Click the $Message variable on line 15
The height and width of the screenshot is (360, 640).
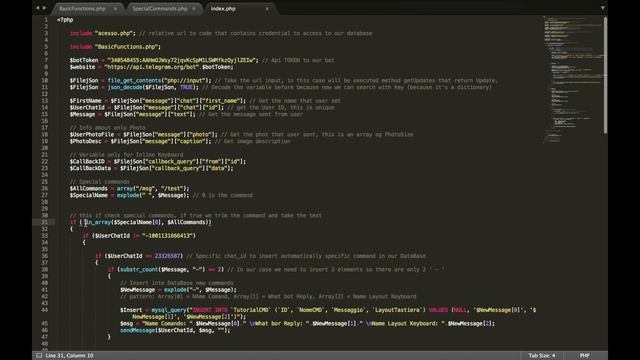click(82, 114)
